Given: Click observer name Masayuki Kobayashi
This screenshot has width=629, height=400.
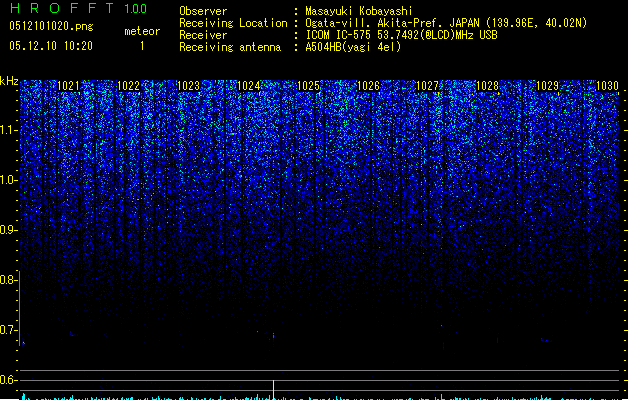Looking at the screenshot, I should tap(359, 11).
